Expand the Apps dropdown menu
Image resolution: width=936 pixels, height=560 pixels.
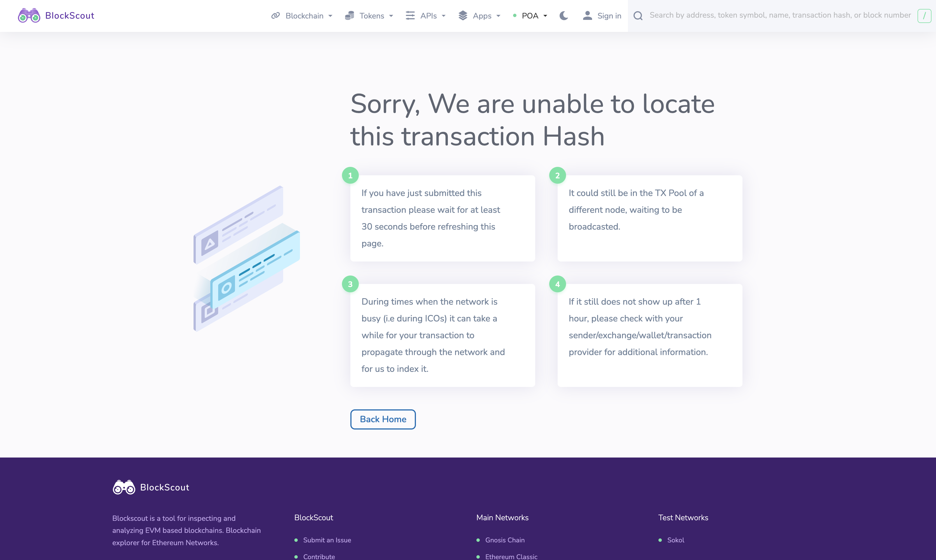coord(479,15)
